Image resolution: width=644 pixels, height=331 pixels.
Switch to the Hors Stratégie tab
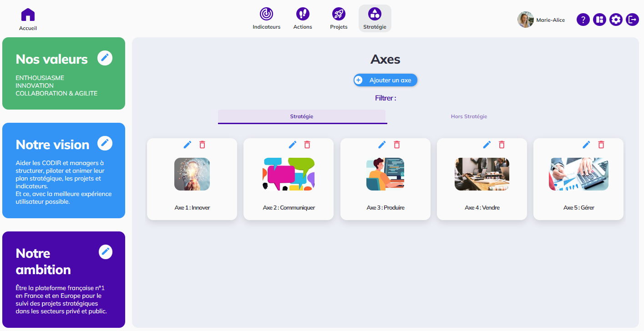469,116
